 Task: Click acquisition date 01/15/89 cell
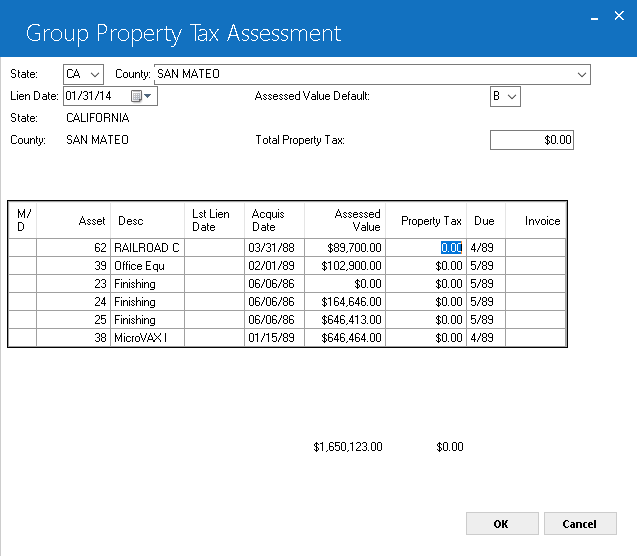pyautogui.click(x=274, y=338)
